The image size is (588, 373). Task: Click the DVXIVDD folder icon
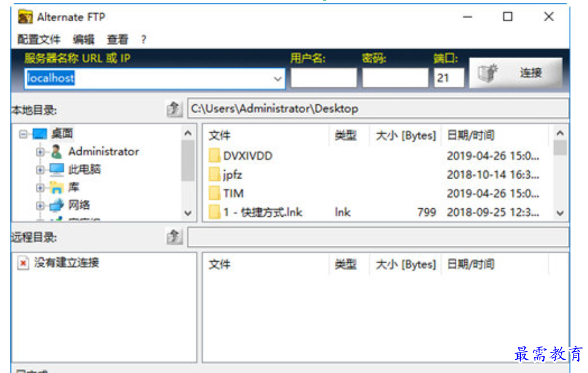tap(214, 155)
